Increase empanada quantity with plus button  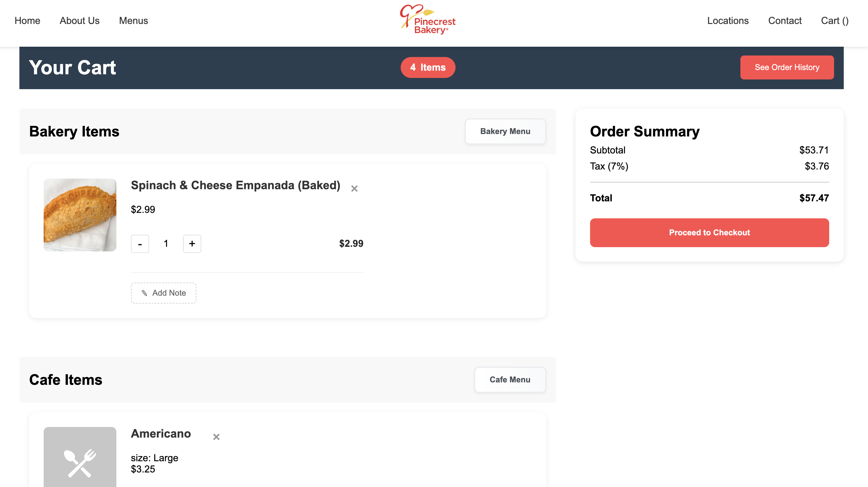192,243
